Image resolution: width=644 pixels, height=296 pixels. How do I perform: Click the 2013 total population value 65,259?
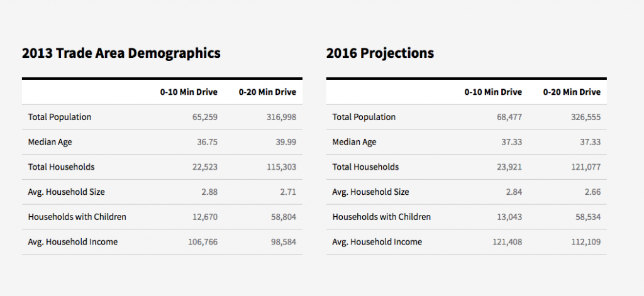pos(203,118)
